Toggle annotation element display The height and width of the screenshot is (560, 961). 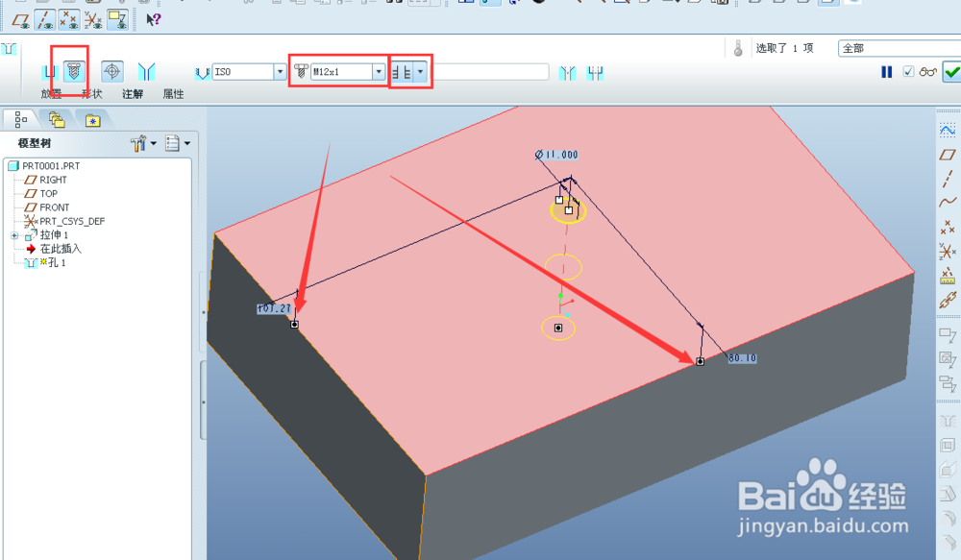(x=117, y=20)
